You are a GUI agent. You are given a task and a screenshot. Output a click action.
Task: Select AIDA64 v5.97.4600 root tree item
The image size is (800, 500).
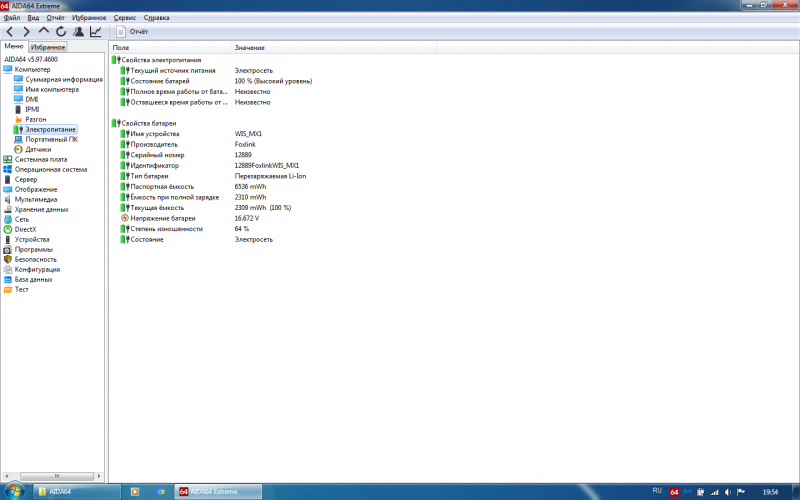pyautogui.click(x=31, y=59)
